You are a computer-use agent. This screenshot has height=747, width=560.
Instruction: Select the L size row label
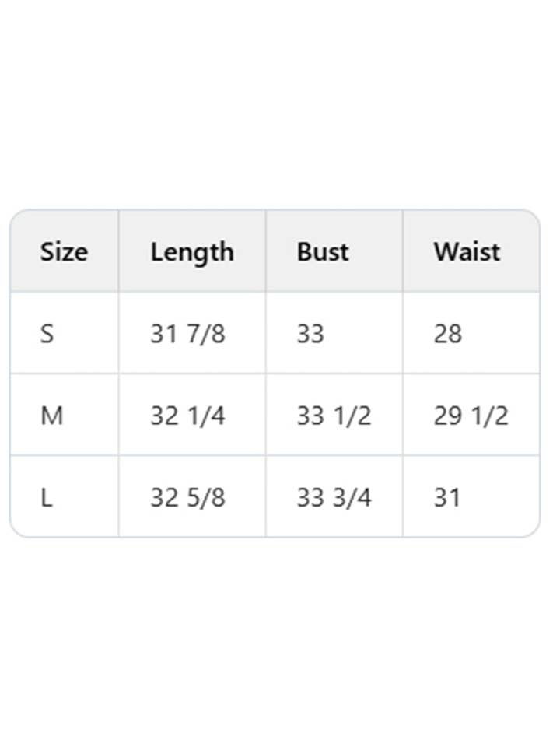pos(47,498)
